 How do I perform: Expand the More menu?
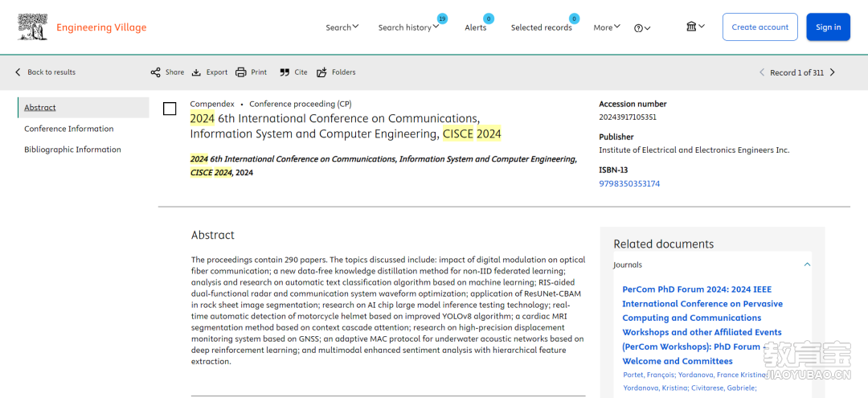click(x=607, y=27)
